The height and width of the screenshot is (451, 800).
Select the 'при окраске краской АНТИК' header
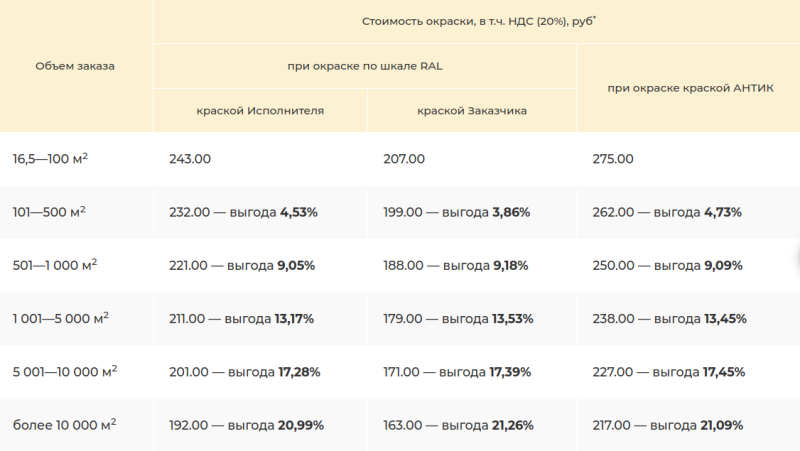click(x=690, y=88)
